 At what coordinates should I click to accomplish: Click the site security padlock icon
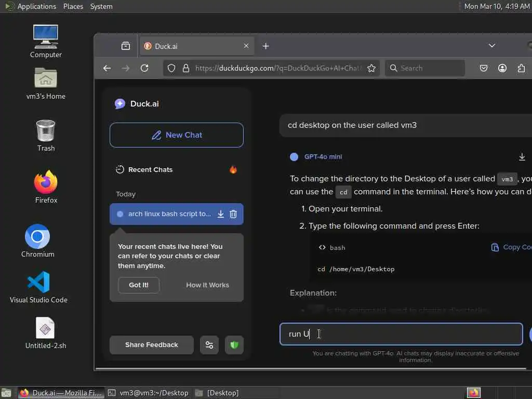pos(186,68)
